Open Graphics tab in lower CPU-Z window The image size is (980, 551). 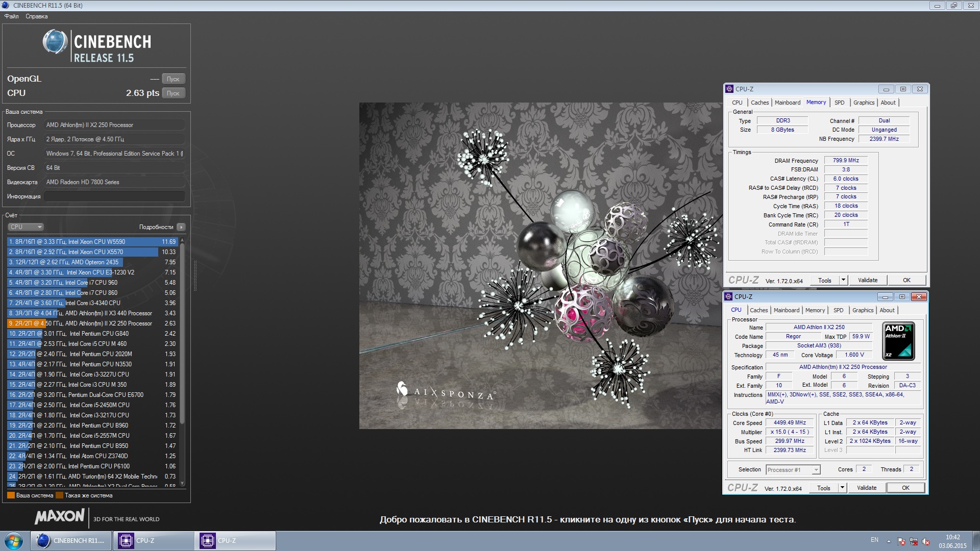[x=863, y=310]
